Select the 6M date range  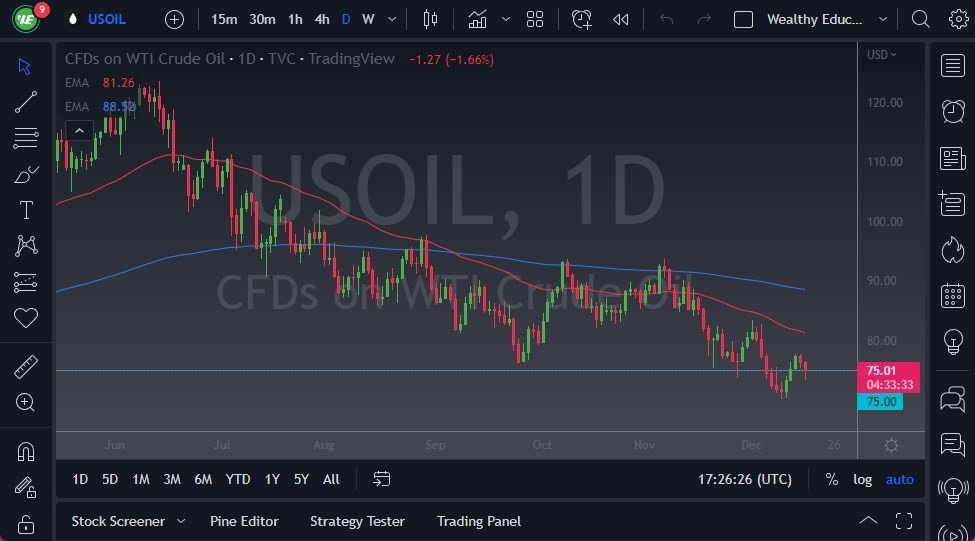click(203, 479)
